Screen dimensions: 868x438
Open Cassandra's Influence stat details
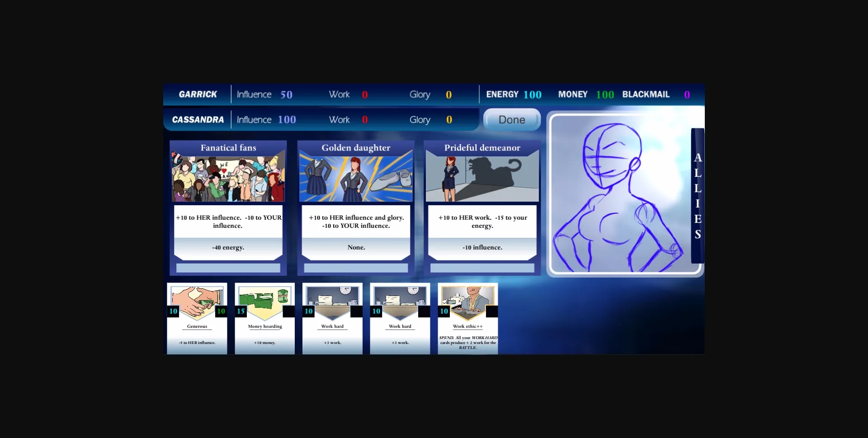point(266,119)
